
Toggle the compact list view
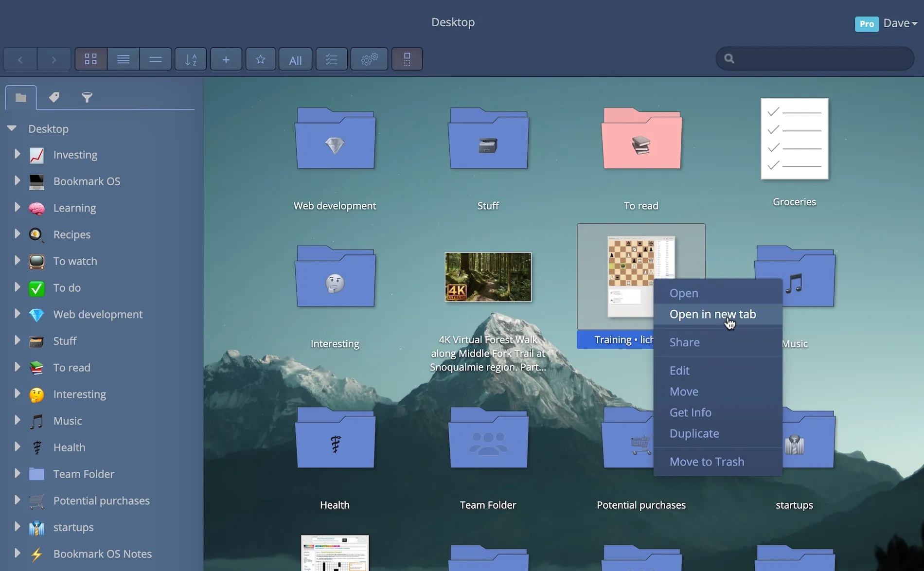pos(155,59)
